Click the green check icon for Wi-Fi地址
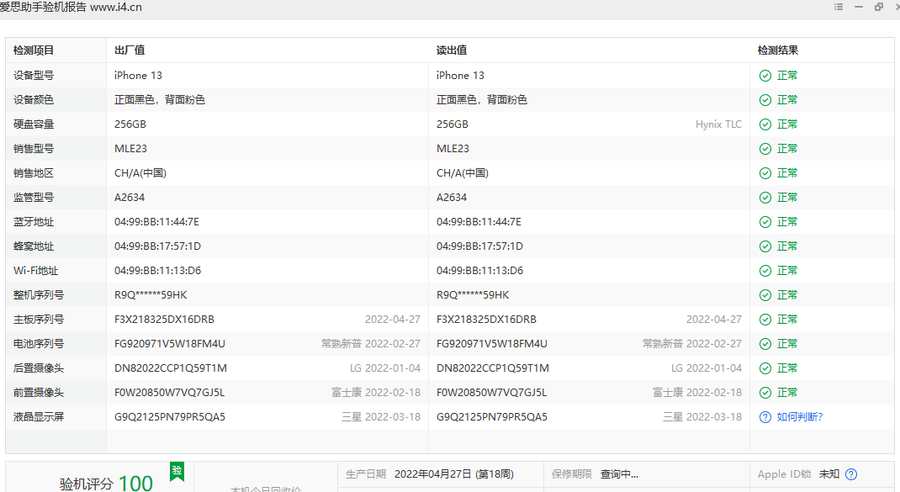Screen dimensions: 900x492 [765, 271]
